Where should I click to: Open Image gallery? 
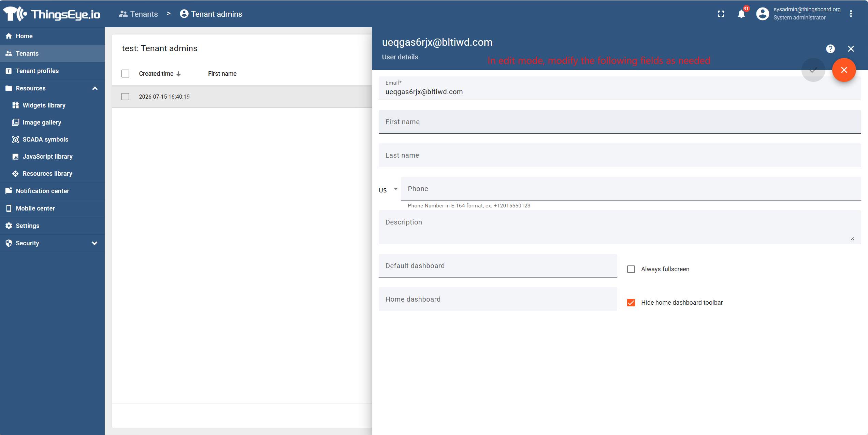pyautogui.click(x=52, y=122)
